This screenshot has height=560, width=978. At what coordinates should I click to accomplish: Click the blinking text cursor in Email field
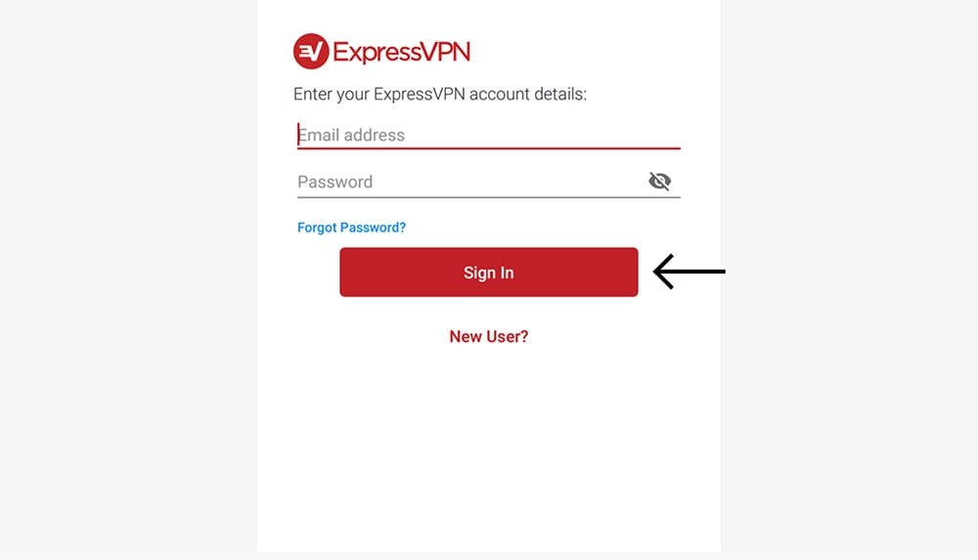tap(298, 134)
